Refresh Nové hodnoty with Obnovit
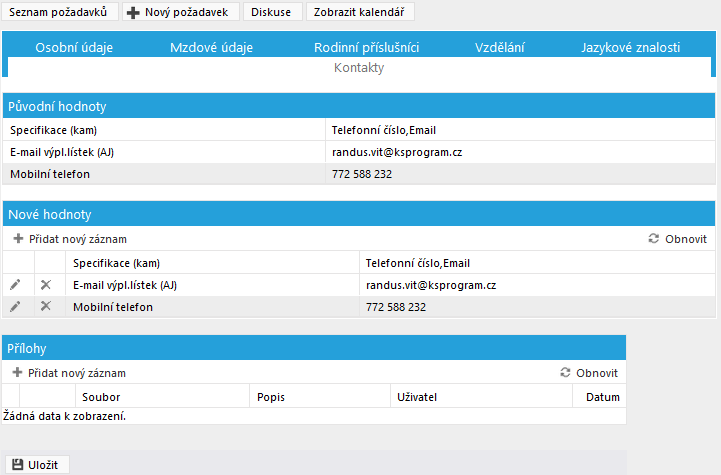Image resolution: width=721 pixels, height=475 pixels. [x=677, y=239]
